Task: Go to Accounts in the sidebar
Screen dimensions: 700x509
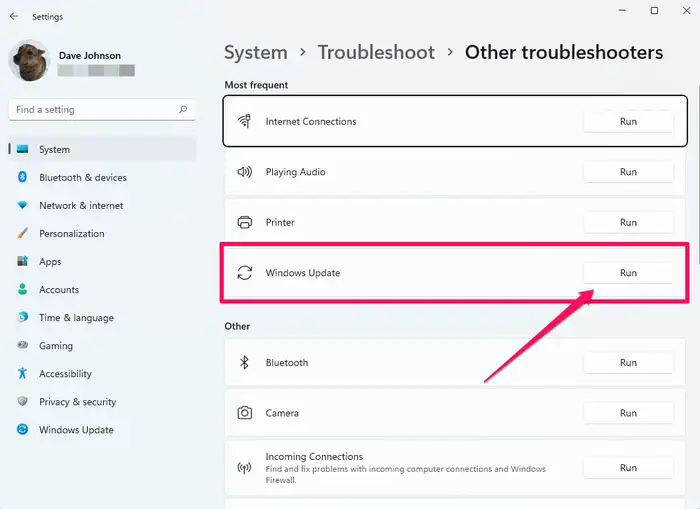Action: tap(58, 289)
